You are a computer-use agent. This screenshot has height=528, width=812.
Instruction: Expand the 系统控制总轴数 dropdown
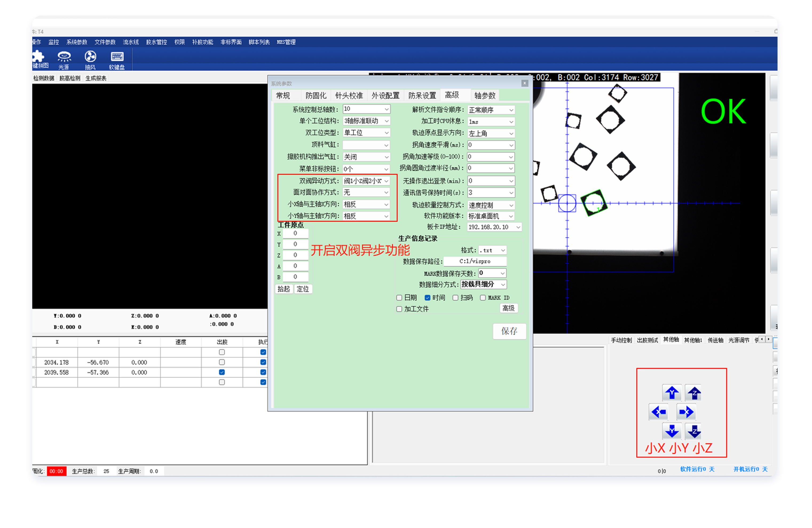[x=366, y=109]
